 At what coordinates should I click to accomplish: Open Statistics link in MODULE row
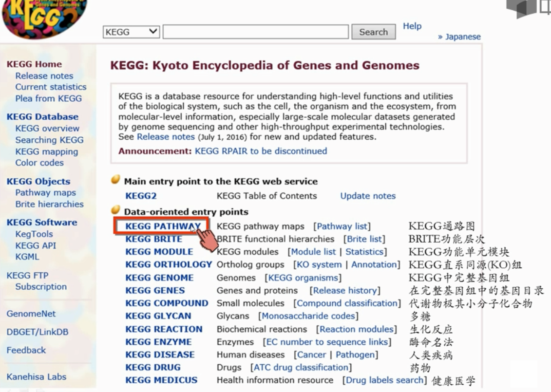(364, 252)
